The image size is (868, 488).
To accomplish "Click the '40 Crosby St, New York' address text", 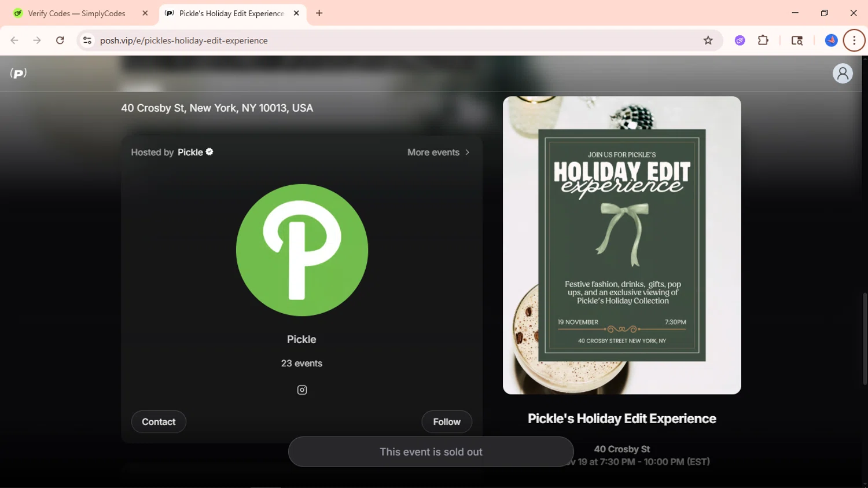I will point(217,108).
